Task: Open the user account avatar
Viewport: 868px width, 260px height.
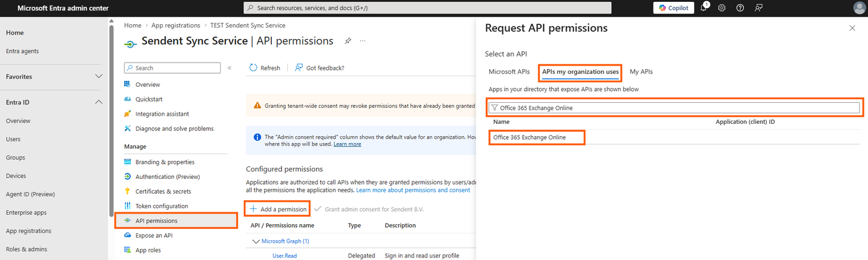Action: point(858,8)
